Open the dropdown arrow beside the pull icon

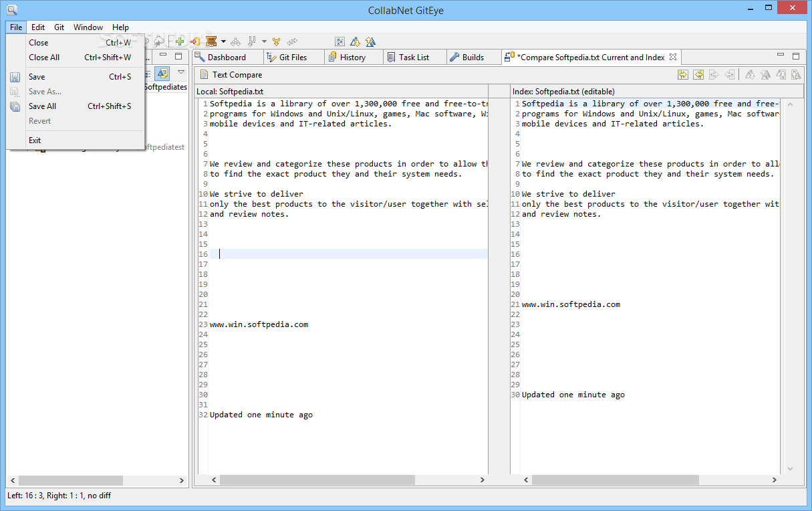point(264,41)
